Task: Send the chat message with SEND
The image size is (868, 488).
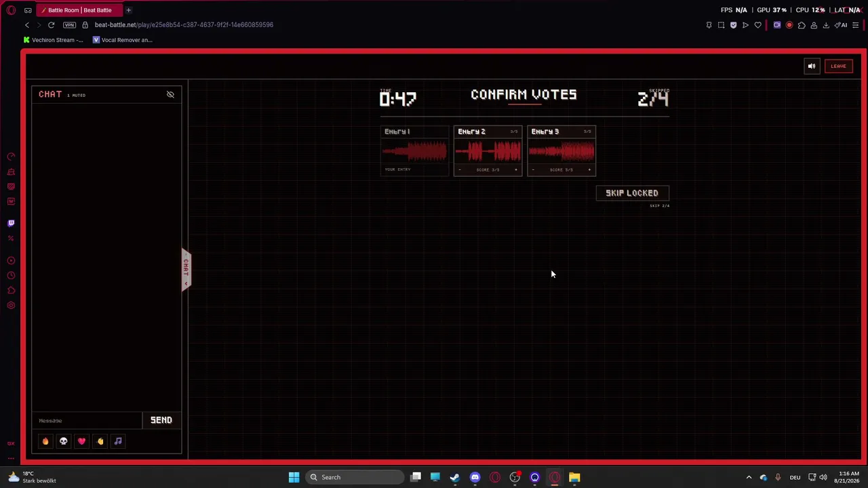Action: pyautogui.click(x=161, y=420)
